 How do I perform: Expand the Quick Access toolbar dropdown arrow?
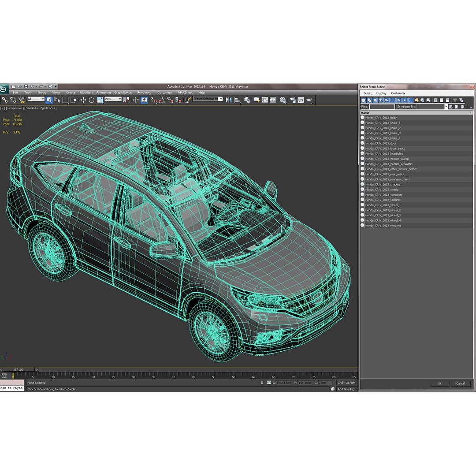56,86
